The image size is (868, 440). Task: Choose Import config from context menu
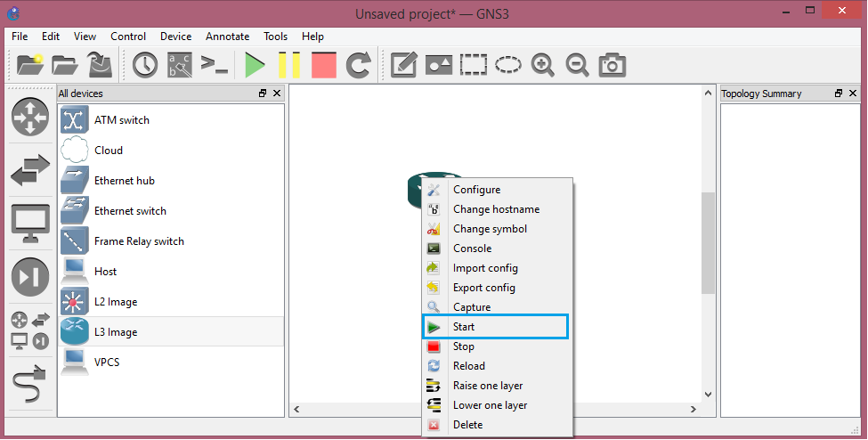point(497,268)
